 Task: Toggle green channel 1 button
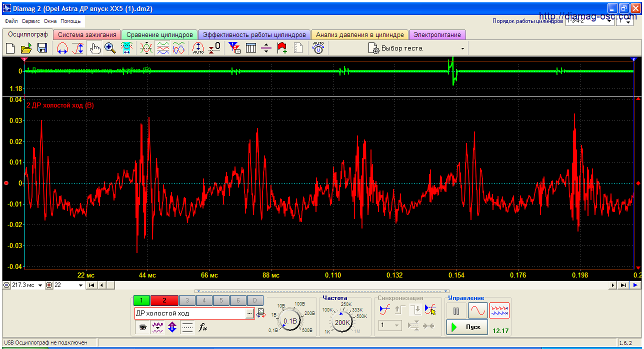tap(141, 300)
